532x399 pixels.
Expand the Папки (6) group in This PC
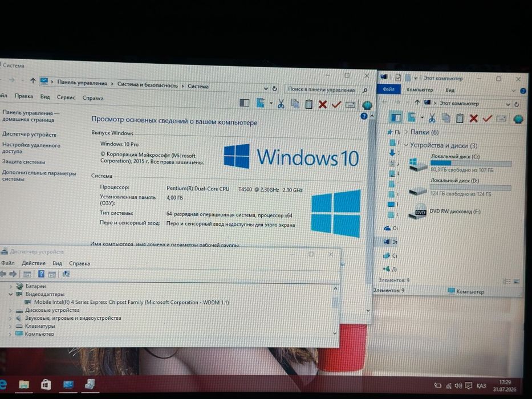coord(406,132)
